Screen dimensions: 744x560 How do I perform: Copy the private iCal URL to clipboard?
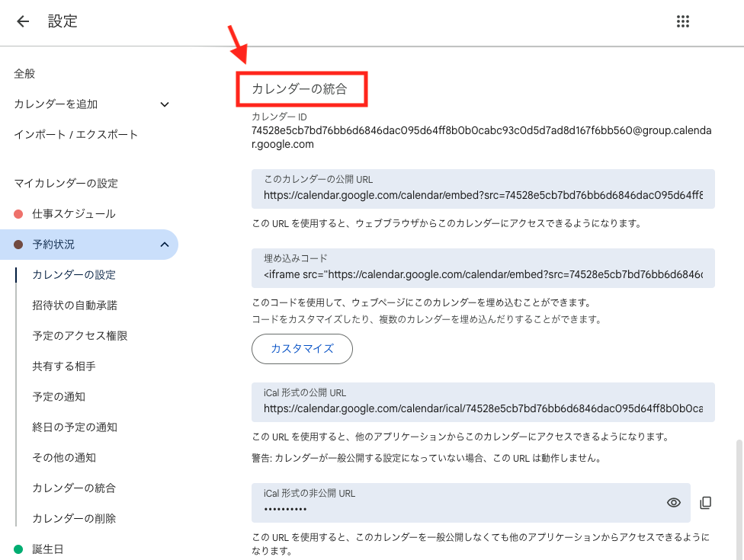click(x=706, y=503)
